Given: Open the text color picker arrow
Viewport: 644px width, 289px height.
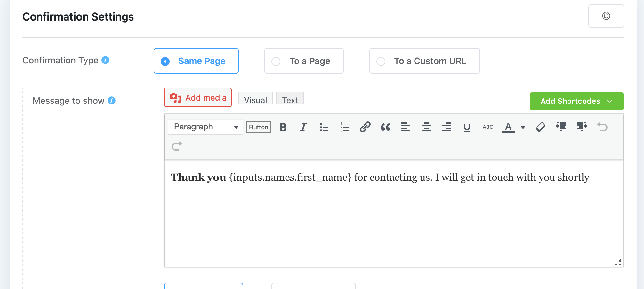Looking at the screenshot, I should 523,127.
